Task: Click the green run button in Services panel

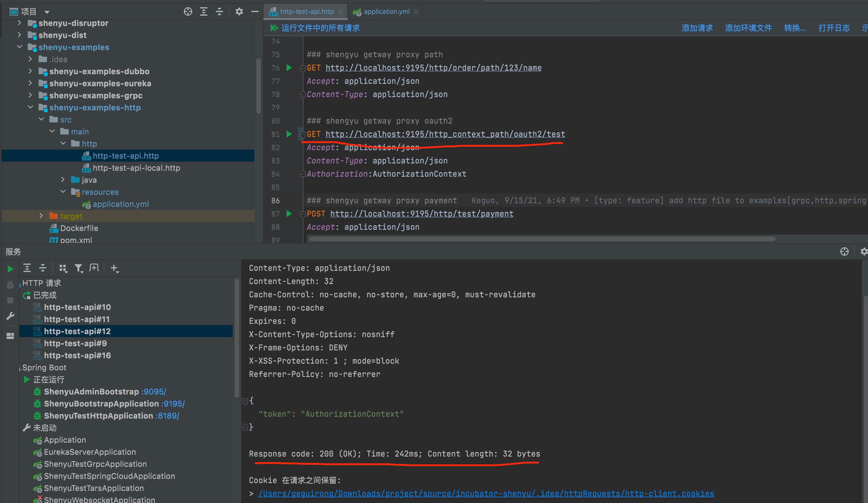Action: click(10, 269)
